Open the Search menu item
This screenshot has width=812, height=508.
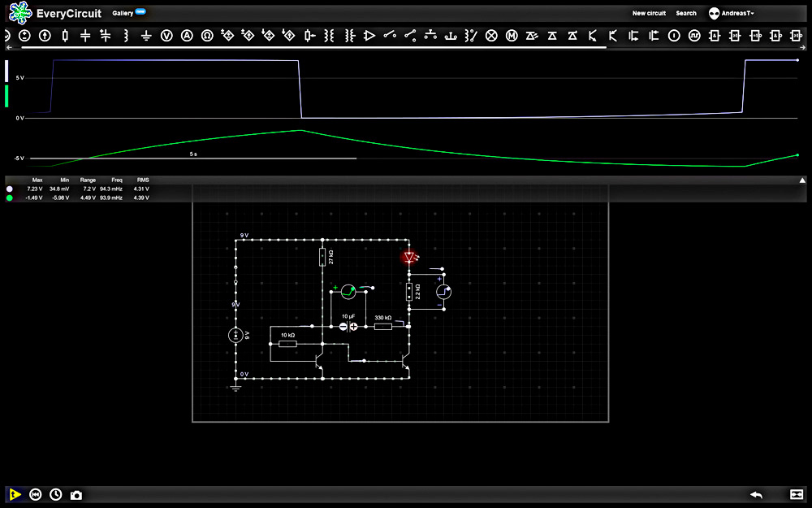tap(686, 13)
